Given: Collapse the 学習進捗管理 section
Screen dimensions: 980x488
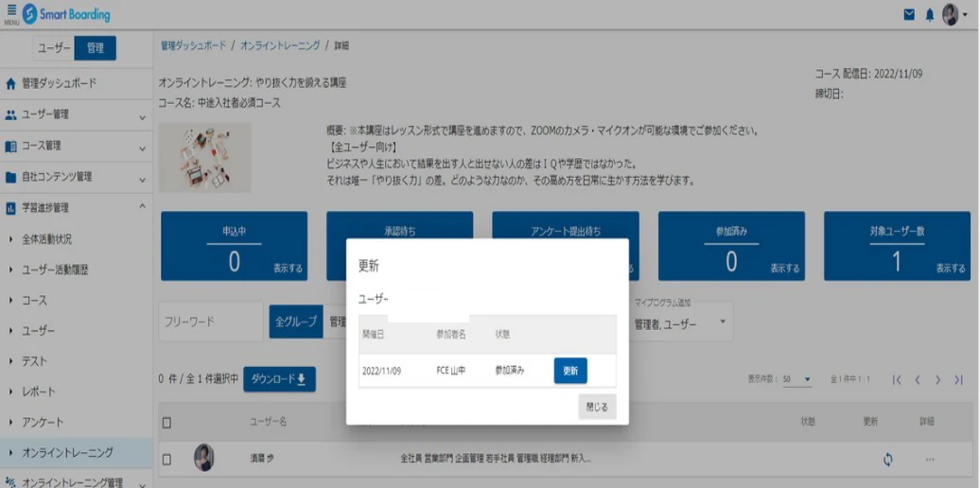Looking at the screenshot, I should (143, 206).
